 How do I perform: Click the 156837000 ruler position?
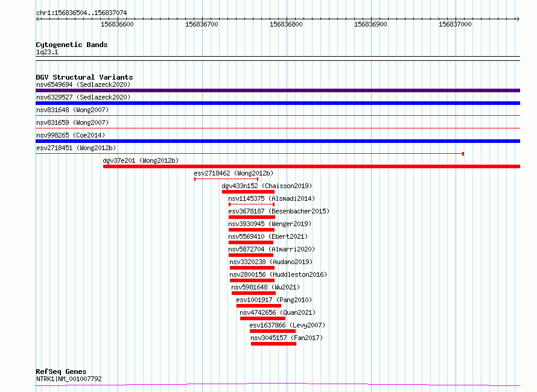pos(455,24)
